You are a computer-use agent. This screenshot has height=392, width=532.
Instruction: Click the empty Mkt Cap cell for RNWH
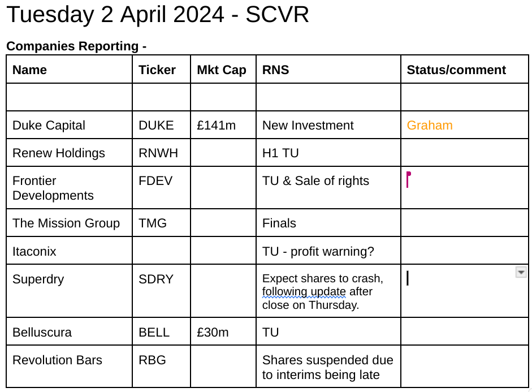click(223, 153)
